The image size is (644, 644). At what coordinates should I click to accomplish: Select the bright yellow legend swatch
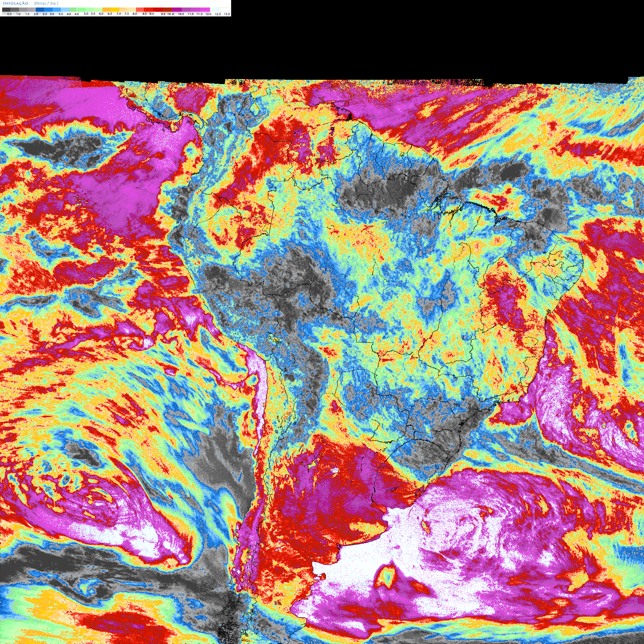[115, 10]
